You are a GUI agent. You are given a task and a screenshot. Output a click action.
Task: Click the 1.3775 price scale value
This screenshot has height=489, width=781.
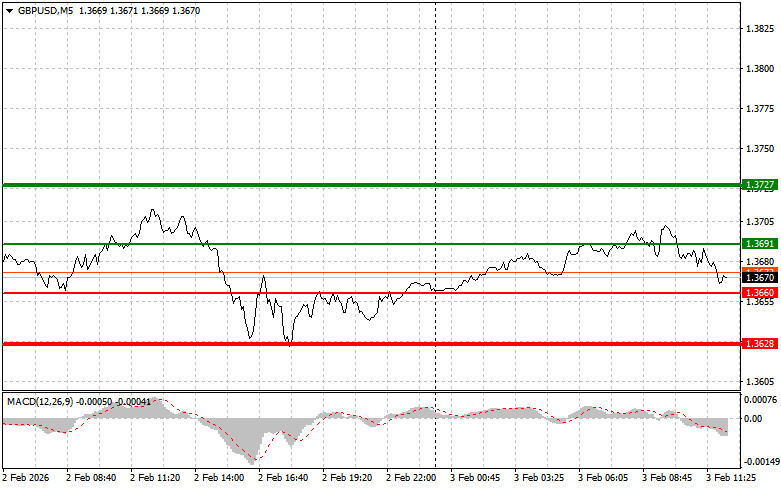tap(760, 109)
